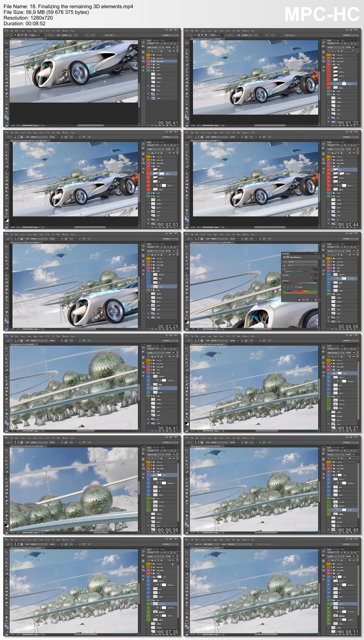Viewport: 364px width, 640px height.
Task: Click the Layers Opacity field in the 00:00:41 frame
Action: click(174, 47)
